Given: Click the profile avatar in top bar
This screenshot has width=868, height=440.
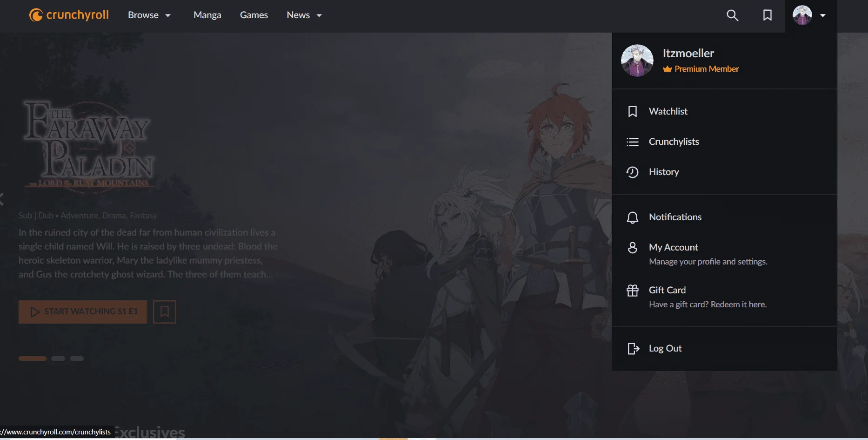Looking at the screenshot, I should click(802, 15).
